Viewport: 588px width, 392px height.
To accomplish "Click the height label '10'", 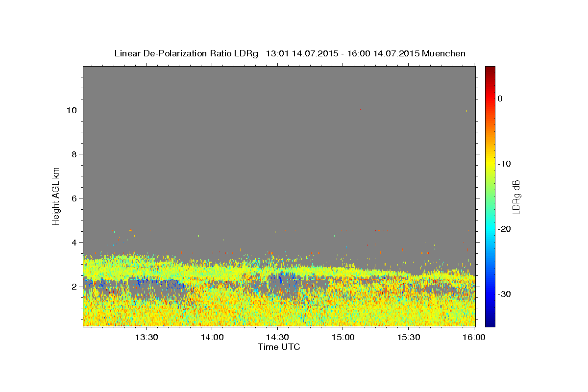I will [x=72, y=110].
